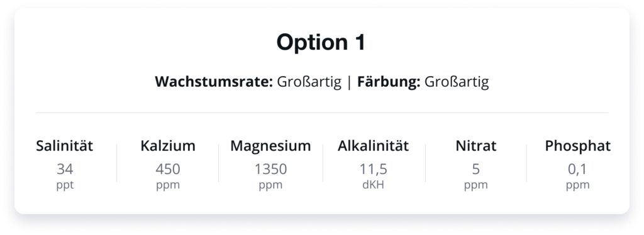Image resolution: width=644 pixels, height=235 pixels.
Task: Click the Großartig value after Färbung
Action: [x=457, y=82]
